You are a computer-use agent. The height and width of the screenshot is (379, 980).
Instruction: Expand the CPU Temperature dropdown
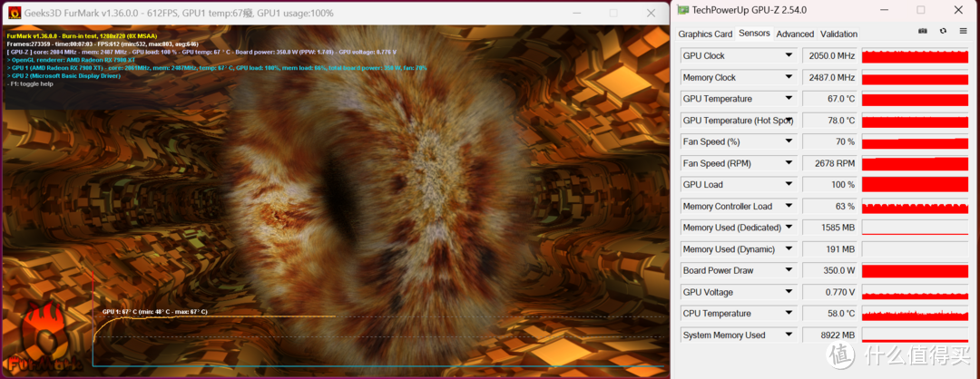pos(789,314)
